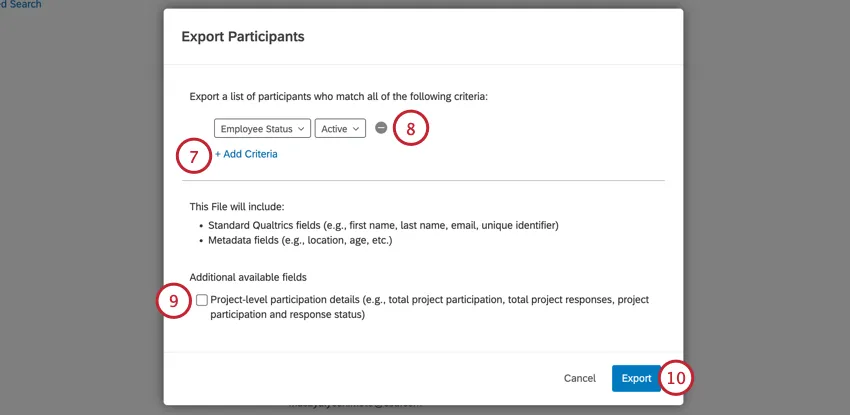The image size is (850, 415).
Task: Click the numbered callout 10 marker
Action: [x=677, y=378]
